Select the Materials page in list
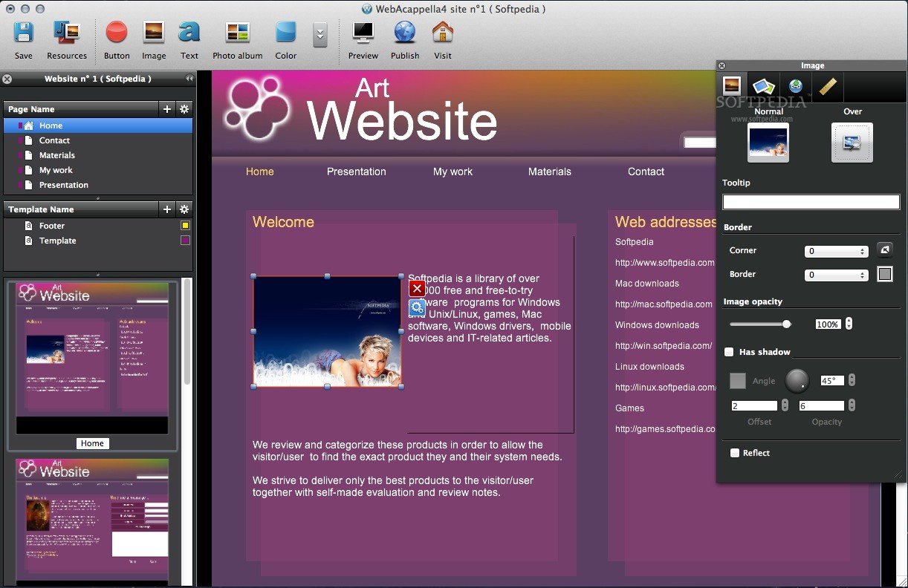The image size is (908, 588). point(98,155)
